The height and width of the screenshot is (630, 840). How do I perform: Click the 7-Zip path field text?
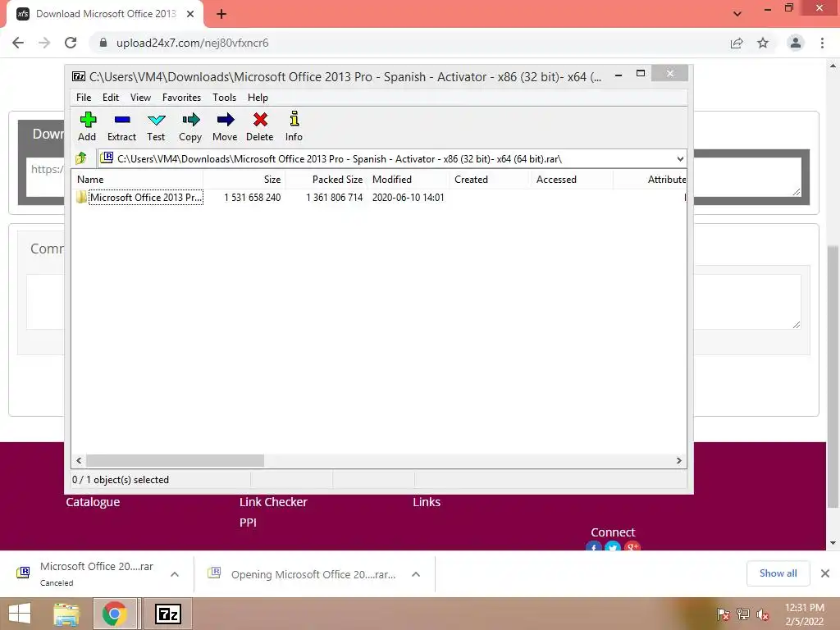(339, 159)
